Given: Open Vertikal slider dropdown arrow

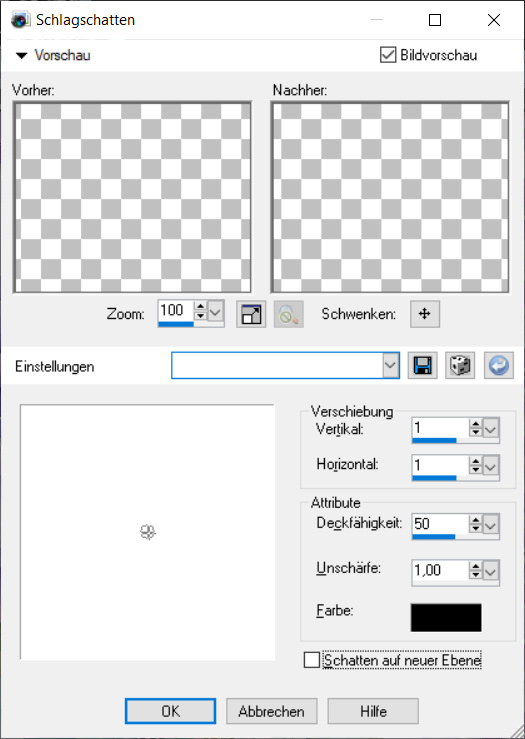Looking at the screenshot, I should point(491,429).
